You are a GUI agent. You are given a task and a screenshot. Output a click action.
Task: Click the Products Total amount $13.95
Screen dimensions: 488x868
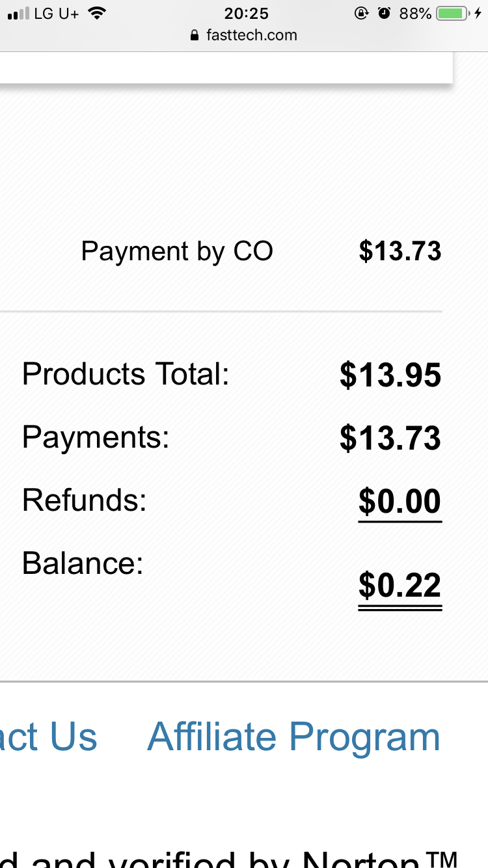[390, 375]
